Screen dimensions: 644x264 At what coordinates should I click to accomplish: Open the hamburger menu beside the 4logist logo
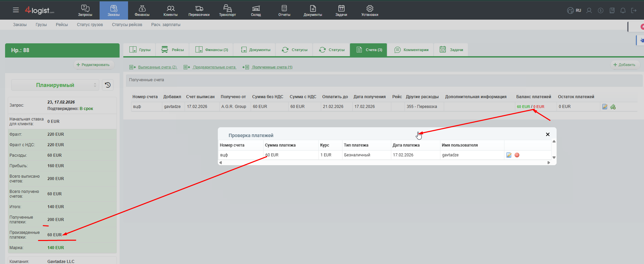(x=16, y=10)
